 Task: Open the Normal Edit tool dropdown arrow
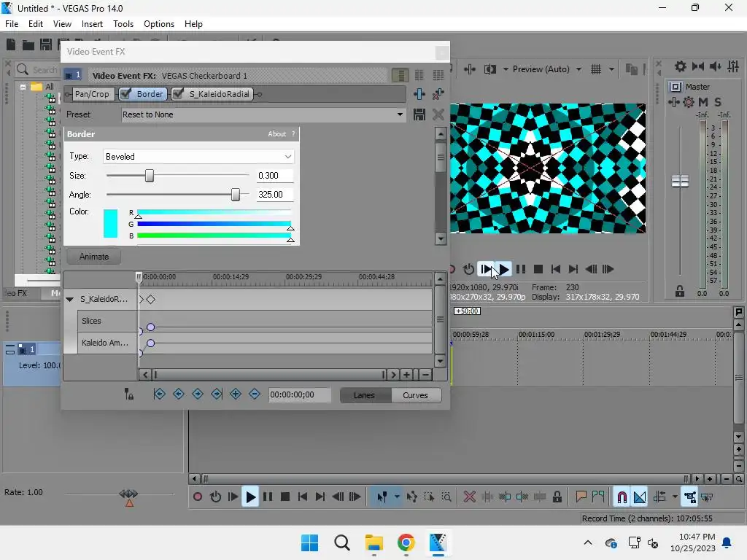click(397, 497)
